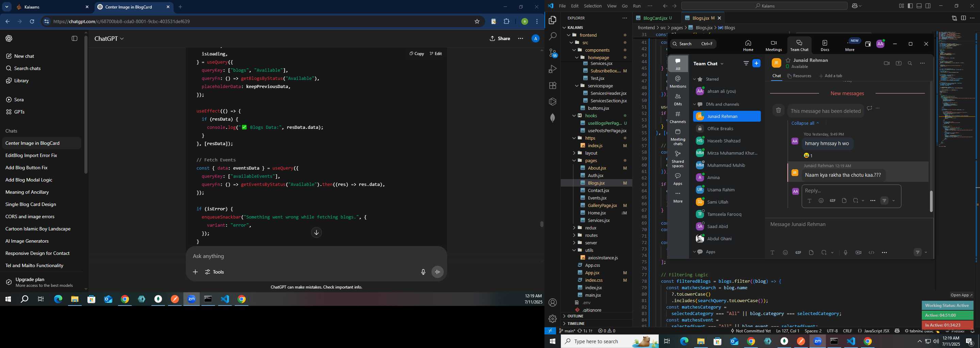Switch to BlogCard.jsx editor tab
The height and width of the screenshot is (348, 980).
pyautogui.click(x=654, y=18)
